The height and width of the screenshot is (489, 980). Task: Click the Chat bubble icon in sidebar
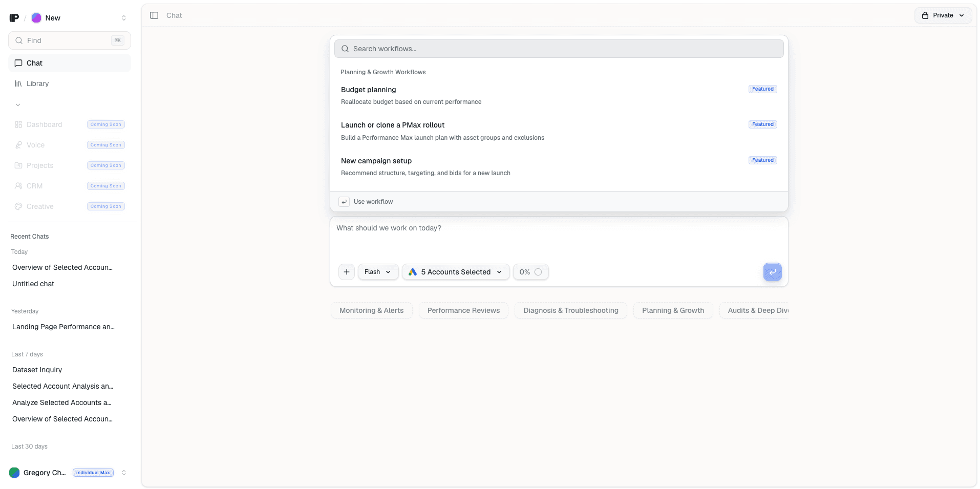pos(18,63)
